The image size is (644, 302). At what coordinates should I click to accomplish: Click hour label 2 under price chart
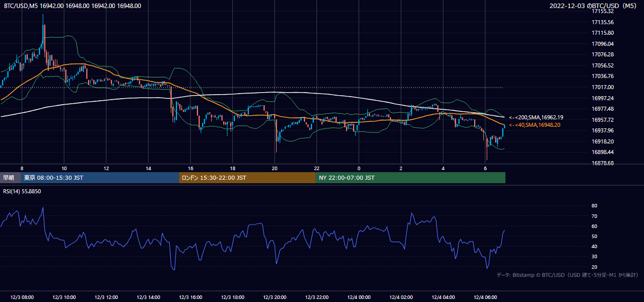(401, 168)
